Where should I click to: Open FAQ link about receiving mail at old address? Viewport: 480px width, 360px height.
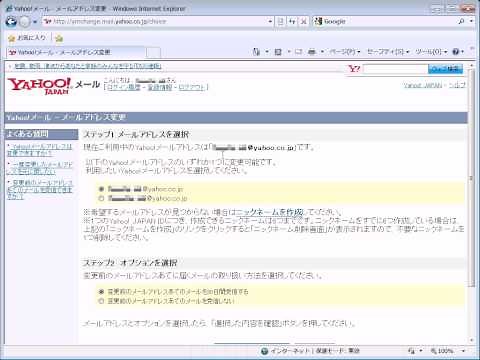(39, 190)
